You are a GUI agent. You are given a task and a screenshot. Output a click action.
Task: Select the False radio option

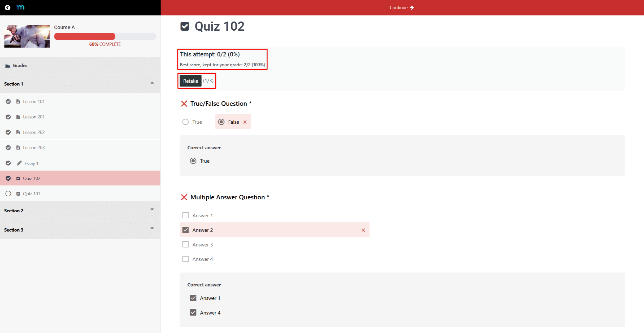coord(221,122)
